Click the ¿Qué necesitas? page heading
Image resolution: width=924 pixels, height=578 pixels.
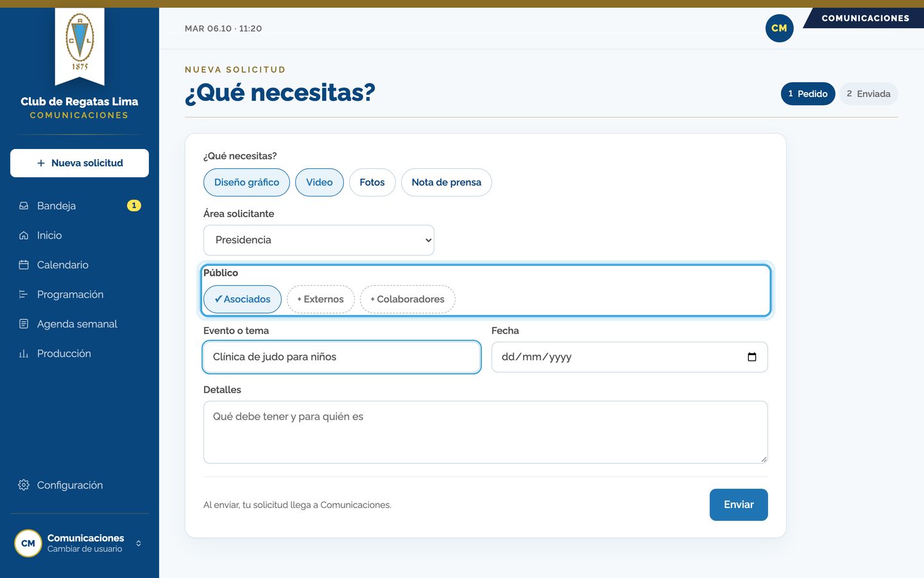point(280,92)
